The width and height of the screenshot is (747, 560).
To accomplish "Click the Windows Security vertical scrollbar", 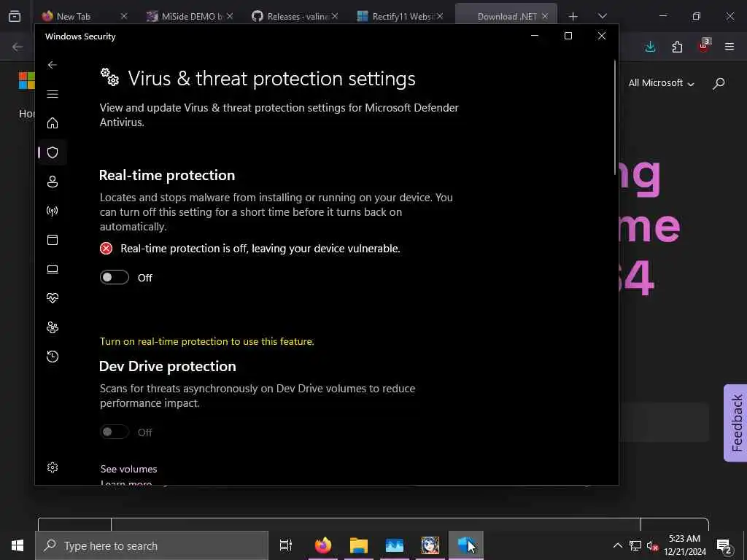I will pyautogui.click(x=615, y=119).
